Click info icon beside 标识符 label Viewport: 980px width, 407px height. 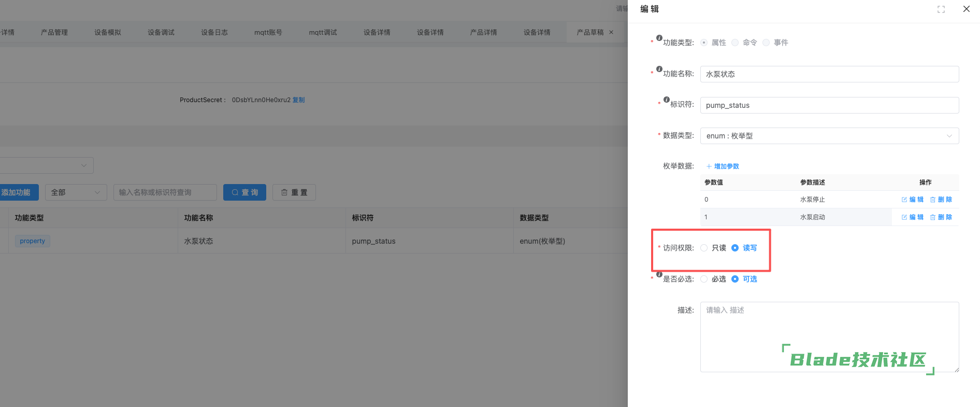click(x=666, y=100)
